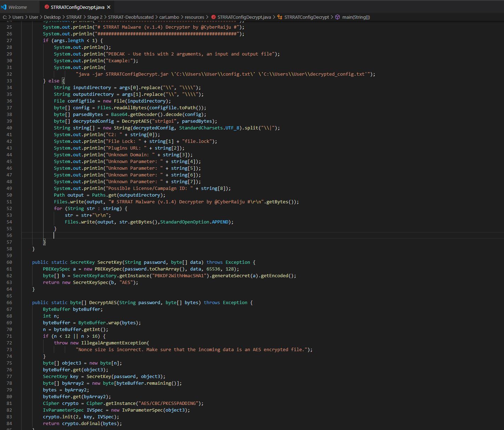This screenshot has height=430, width=504.
Task: Click the red Java icon on the editor tab
Action: tap(47, 7)
